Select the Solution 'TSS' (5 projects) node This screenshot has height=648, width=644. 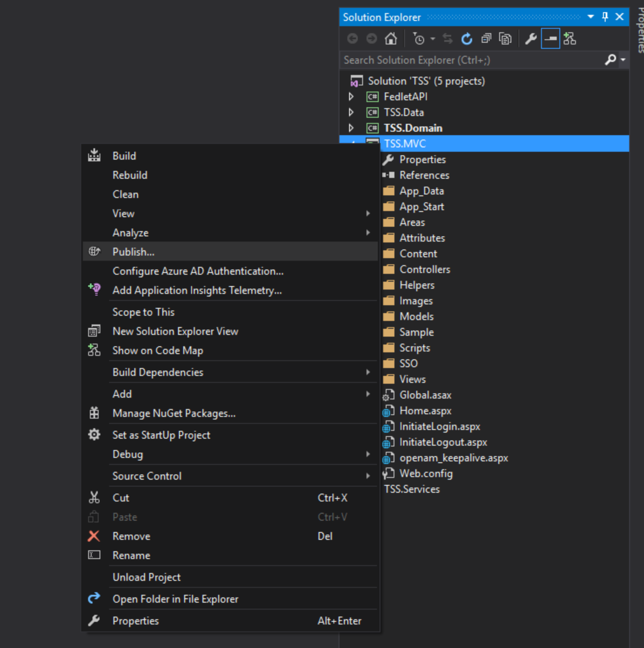pos(426,81)
